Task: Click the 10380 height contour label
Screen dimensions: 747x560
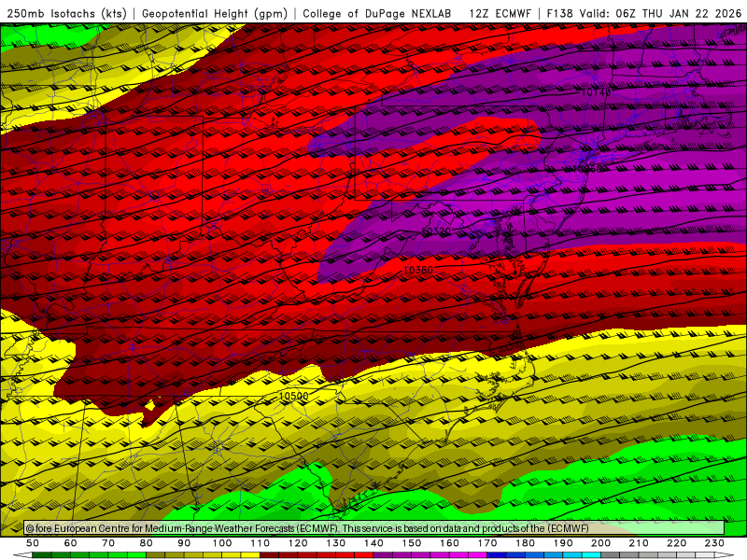Action: (x=417, y=270)
